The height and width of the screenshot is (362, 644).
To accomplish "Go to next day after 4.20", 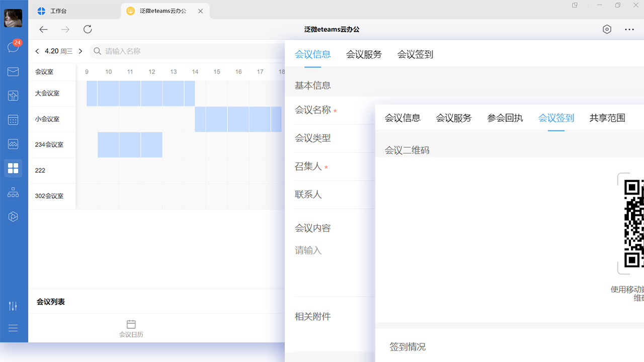I will coord(80,51).
